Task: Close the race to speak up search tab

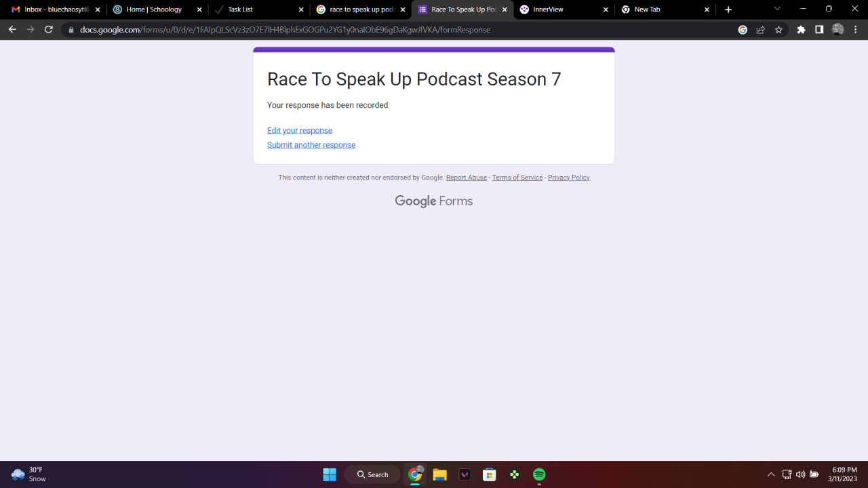Action: pyautogui.click(x=403, y=9)
